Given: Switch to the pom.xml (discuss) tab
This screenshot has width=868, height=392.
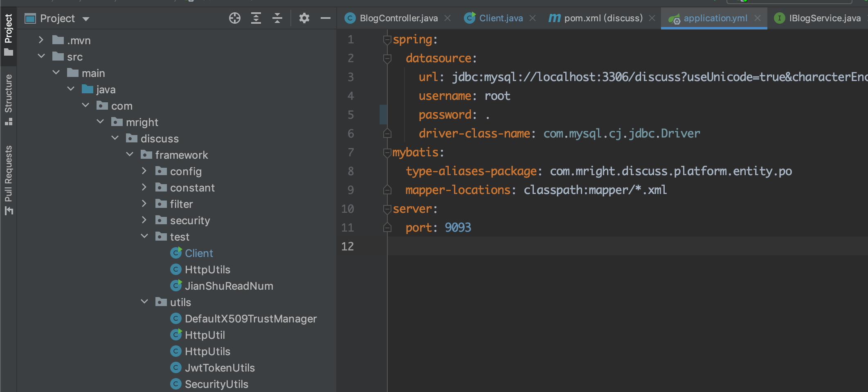Looking at the screenshot, I should pyautogui.click(x=603, y=18).
